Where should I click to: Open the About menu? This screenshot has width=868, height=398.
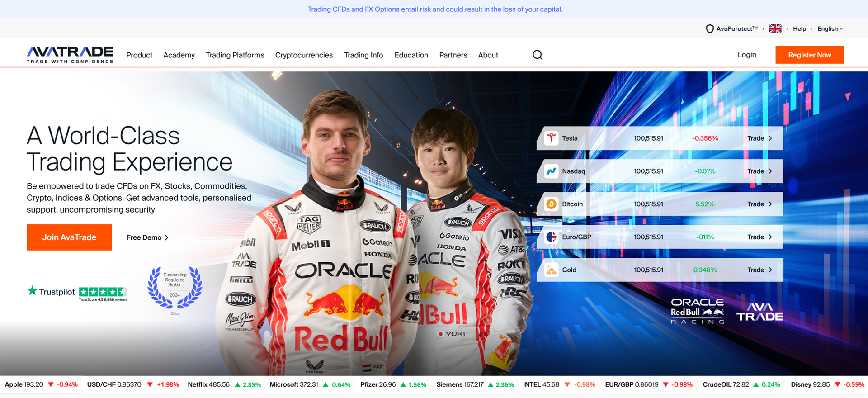tap(488, 55)
